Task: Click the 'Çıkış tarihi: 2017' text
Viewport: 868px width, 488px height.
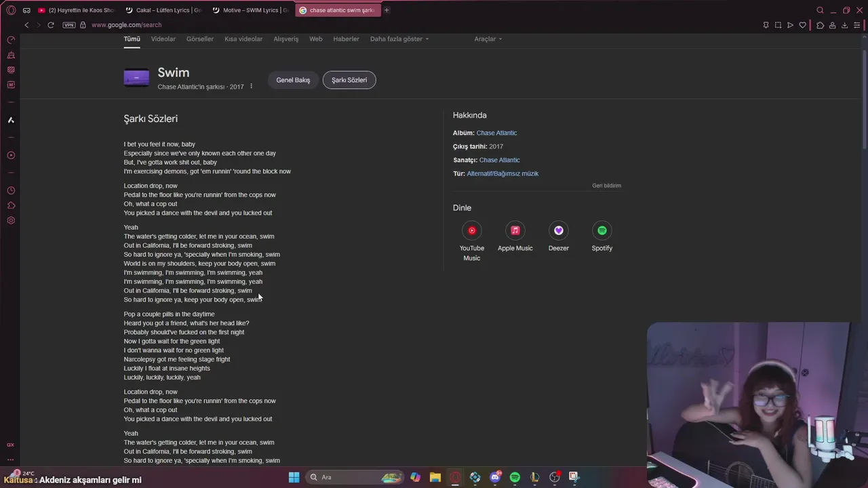Action: pyautogui.click(x=478, y=146)
